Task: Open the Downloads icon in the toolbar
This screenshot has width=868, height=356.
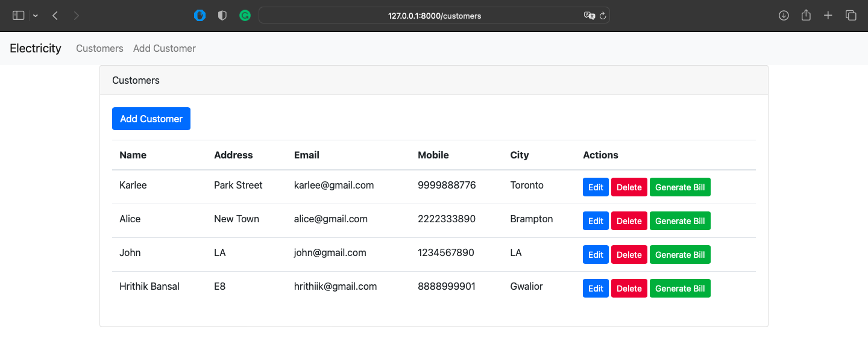Action: 784,15
